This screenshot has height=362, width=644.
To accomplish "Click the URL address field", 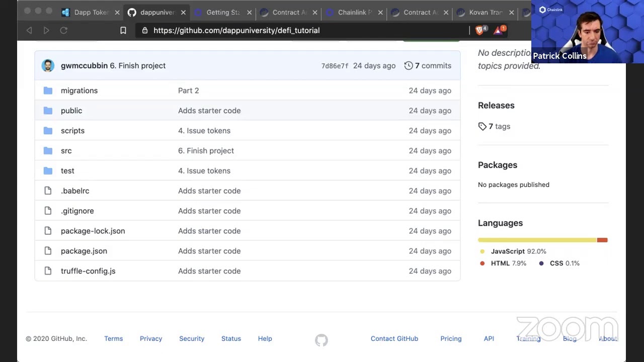I will point(302,31).
